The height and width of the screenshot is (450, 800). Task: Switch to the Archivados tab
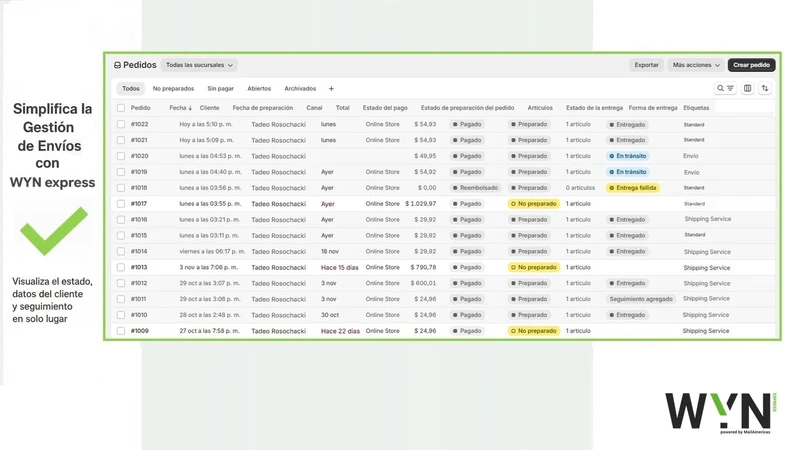pos(300,89)
